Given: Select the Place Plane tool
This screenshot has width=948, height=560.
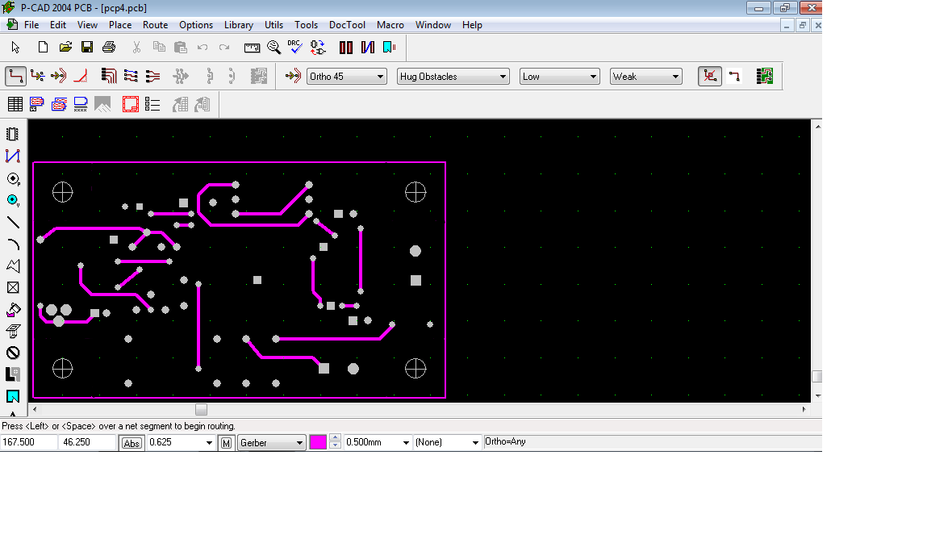Looking at the screenshot, I should 13,375.
